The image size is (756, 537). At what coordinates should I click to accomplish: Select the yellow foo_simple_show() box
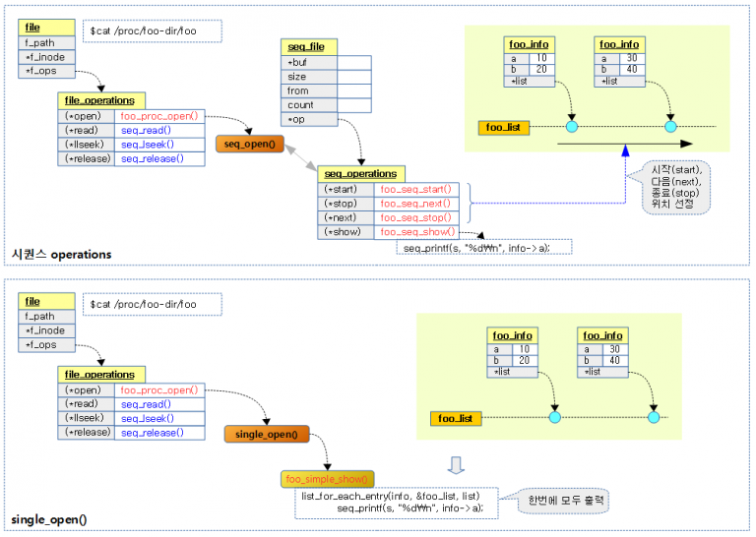327,479
